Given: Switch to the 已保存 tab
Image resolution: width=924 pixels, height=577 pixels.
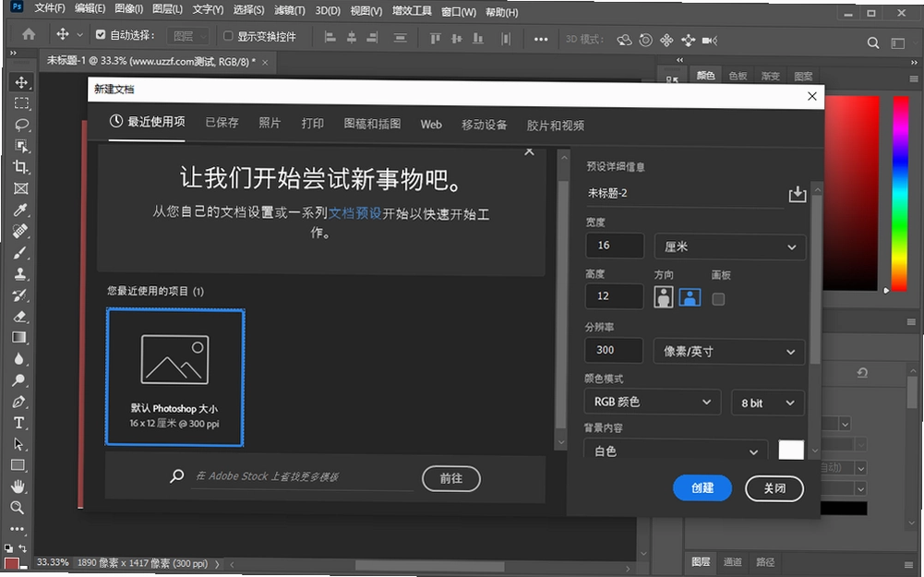Looking at the screenshot, I should pos(222,123).
